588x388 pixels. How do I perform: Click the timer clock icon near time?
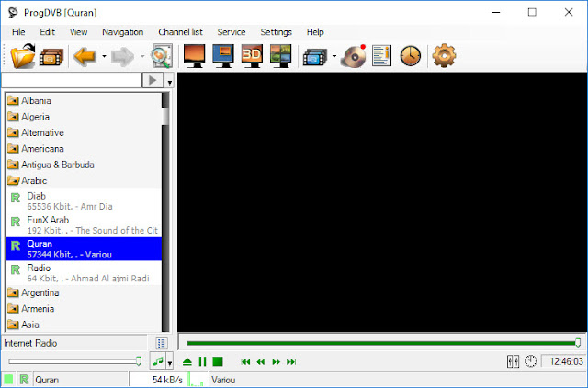[x=531, y=361]
